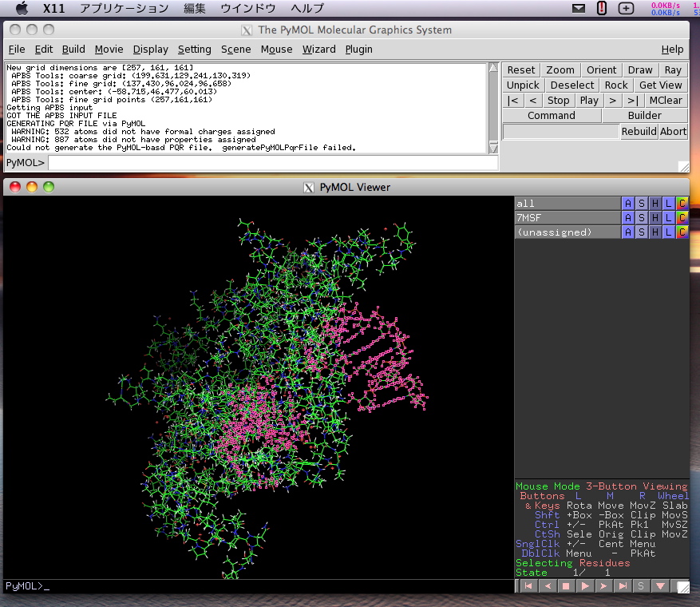Click the mail envelope menu bar icon
Image resolution: width=700 pixels, height=607 pixels.
(x=579, y=8)
